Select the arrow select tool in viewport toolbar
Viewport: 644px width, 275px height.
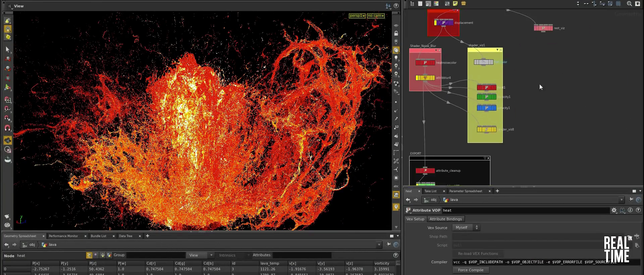click(7, 50)
